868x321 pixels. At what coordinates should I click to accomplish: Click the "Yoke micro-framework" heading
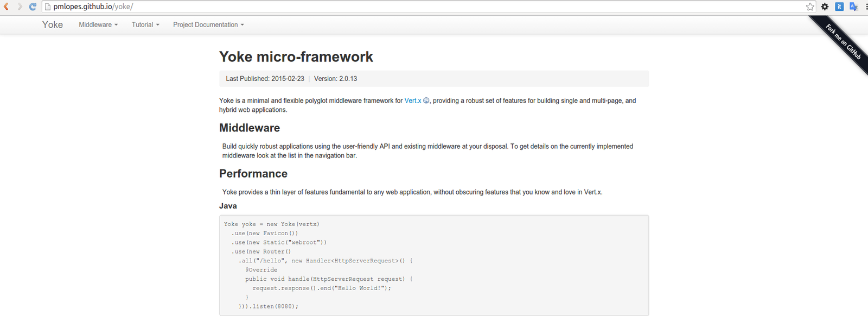tap(296, 56)
